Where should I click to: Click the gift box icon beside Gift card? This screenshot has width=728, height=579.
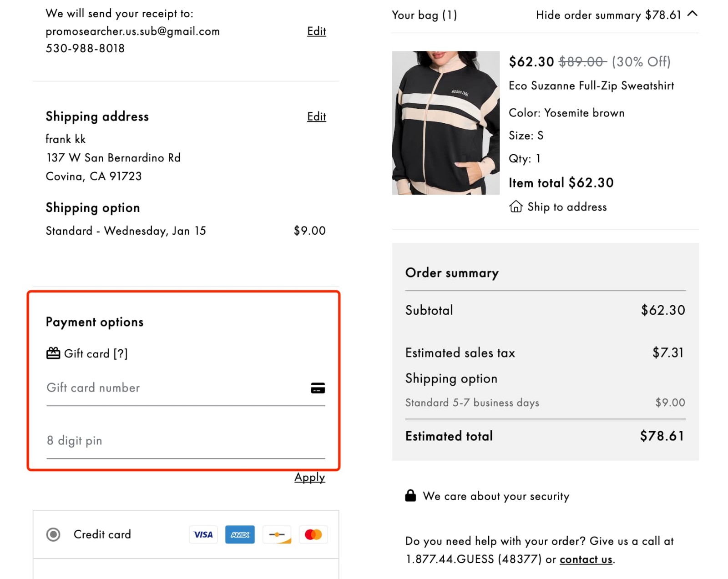[x=53, y=353]
